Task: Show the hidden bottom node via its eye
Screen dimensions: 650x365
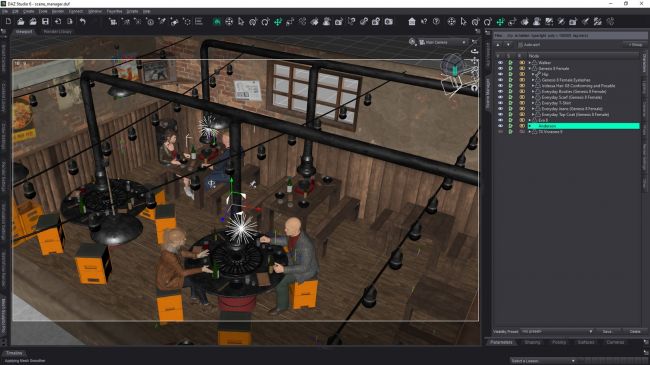Action: tap(500, 131)
